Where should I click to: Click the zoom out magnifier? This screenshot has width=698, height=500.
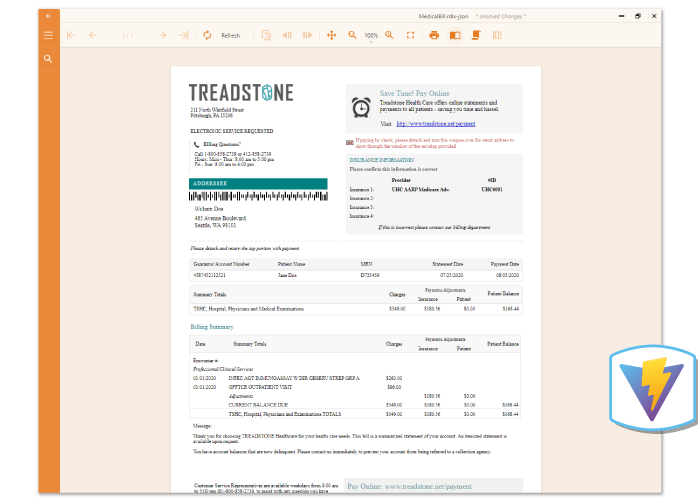[x=352, y=36]
